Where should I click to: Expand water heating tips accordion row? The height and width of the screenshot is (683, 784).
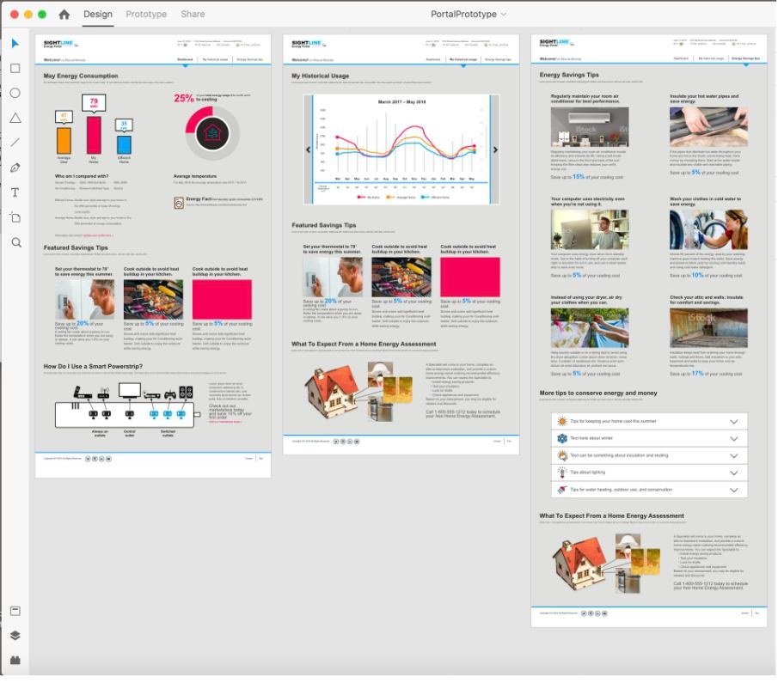coord(655,494)
